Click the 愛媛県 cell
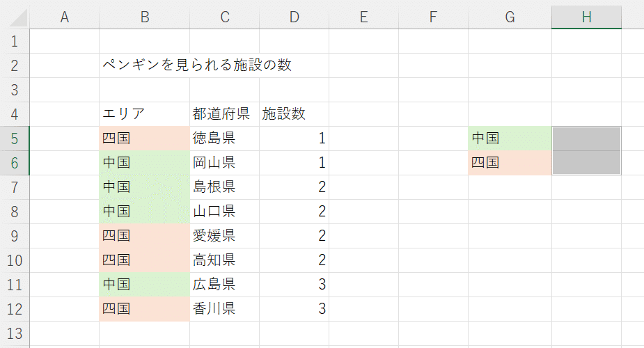This screenshot has height=348, width=644. 224,235
